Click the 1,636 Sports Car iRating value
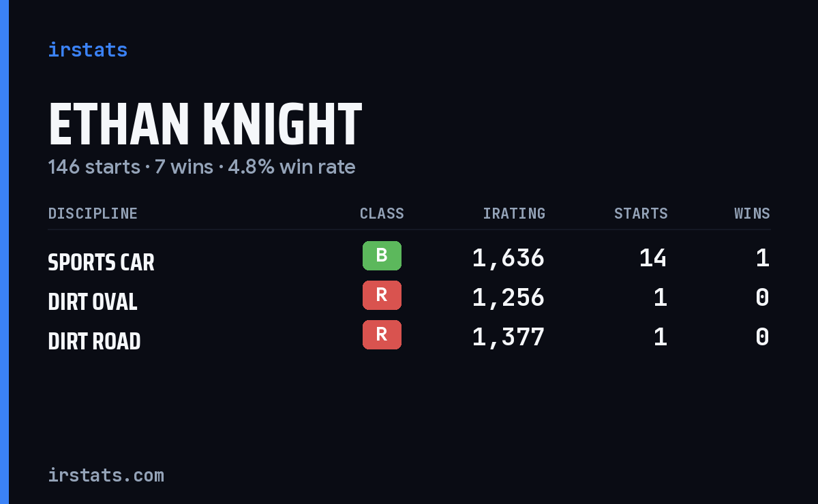Viewport: 818px width, 504px height. tap(509, 258)
